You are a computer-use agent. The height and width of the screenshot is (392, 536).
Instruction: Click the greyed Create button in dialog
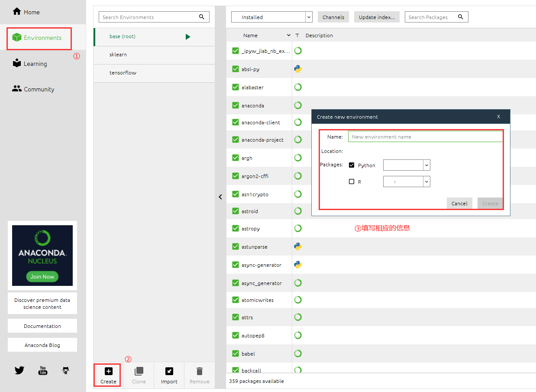pos(490,203)
